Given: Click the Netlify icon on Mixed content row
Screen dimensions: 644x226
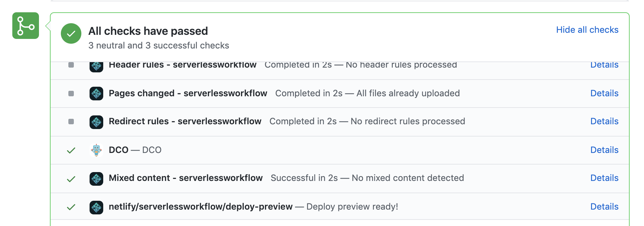Looking at the screenshot, I should 96,178.
